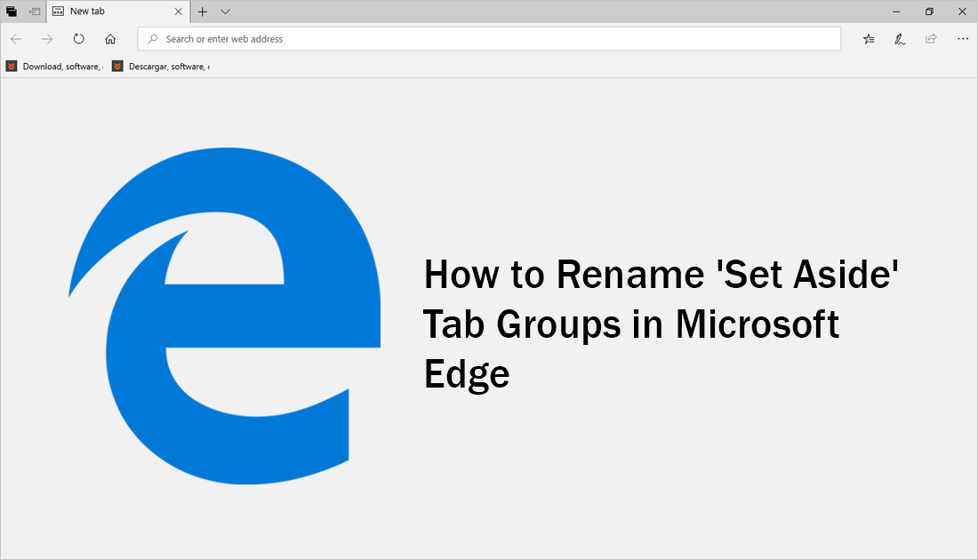Go back to previous page
The height and width of the screenshot is (560, 978).
tap(16, 38)
